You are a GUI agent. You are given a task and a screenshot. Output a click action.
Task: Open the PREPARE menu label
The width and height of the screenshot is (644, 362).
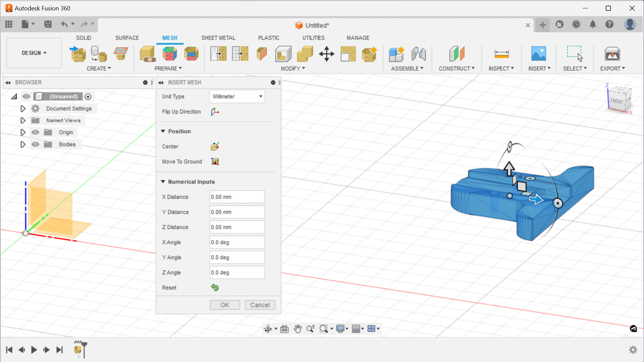[168, 68]
